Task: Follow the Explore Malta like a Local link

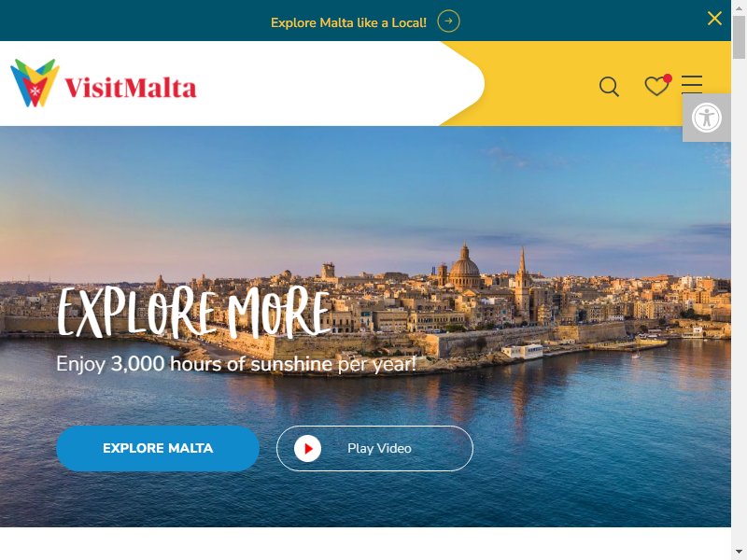Action: click(x=348, y=22)
